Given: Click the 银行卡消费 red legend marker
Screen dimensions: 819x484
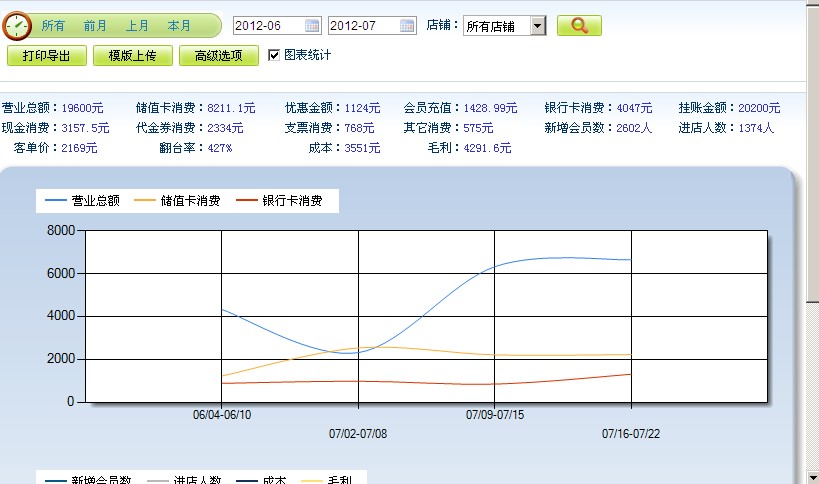Looking at the screenshot, I should (x=247, y=201).
